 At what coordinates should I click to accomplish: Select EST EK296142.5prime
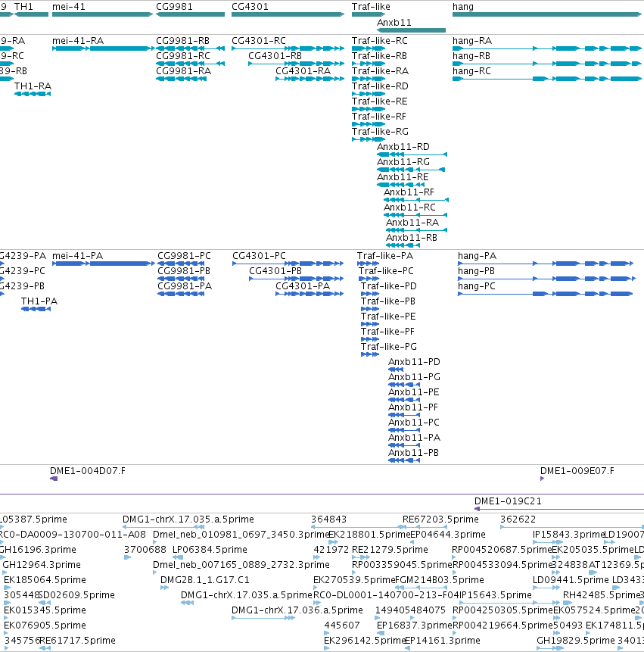pyautogui.click(x=327, y=648)
